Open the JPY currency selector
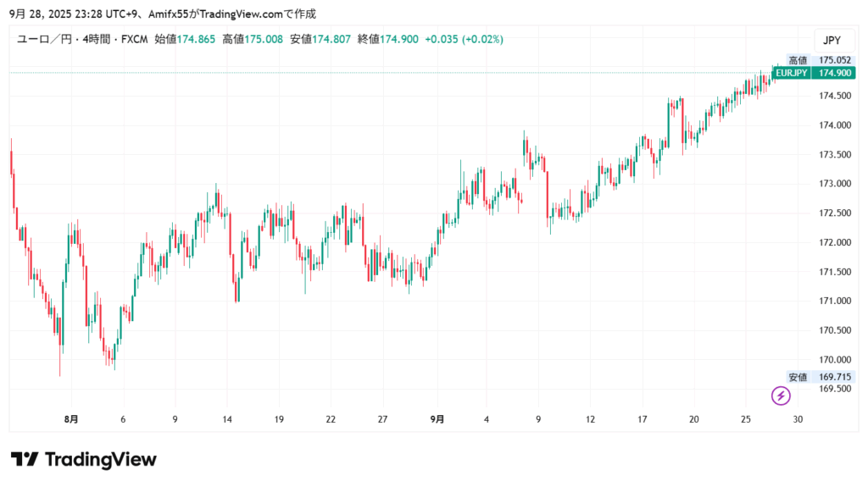Image resolution: width=868 pixels, height=487 pixels. click(x=832, y=40)
